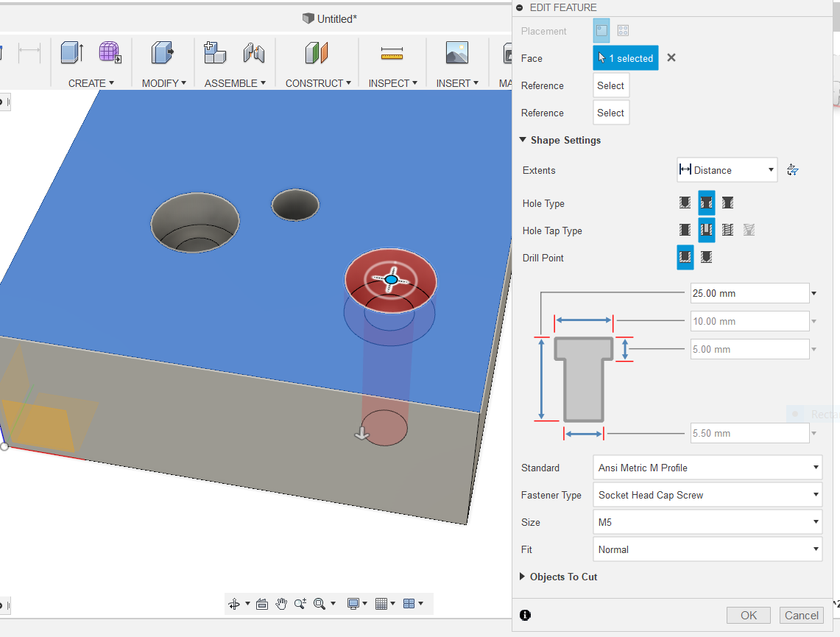Click the Face '1 selected' button
Screen dimensions: 840x637
[x=626, y=58]
